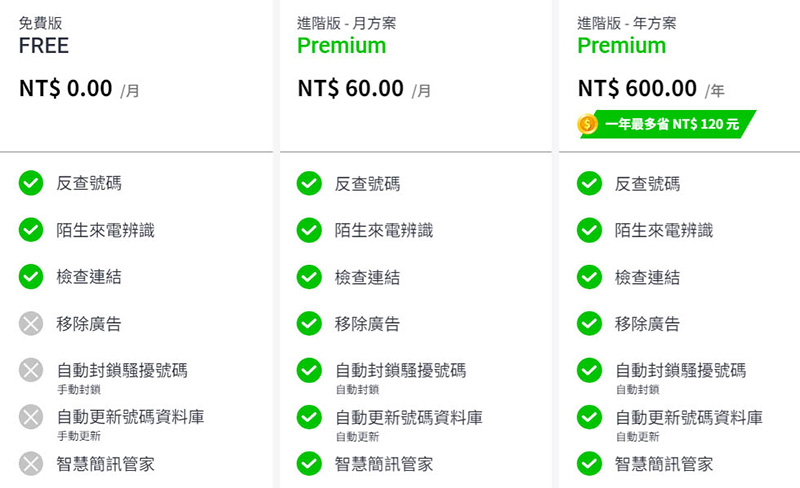The image size is (800, 488).
Task: Click gray X beside 自動封鎖騷擾號碼 in FREE plan
Action: click(31, 370)
